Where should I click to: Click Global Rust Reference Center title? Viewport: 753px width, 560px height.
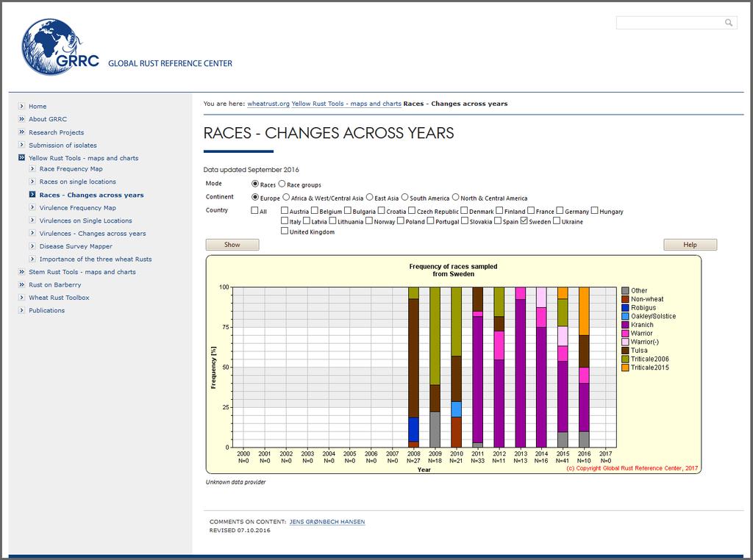pyautogui.click(x=170, y=63)
